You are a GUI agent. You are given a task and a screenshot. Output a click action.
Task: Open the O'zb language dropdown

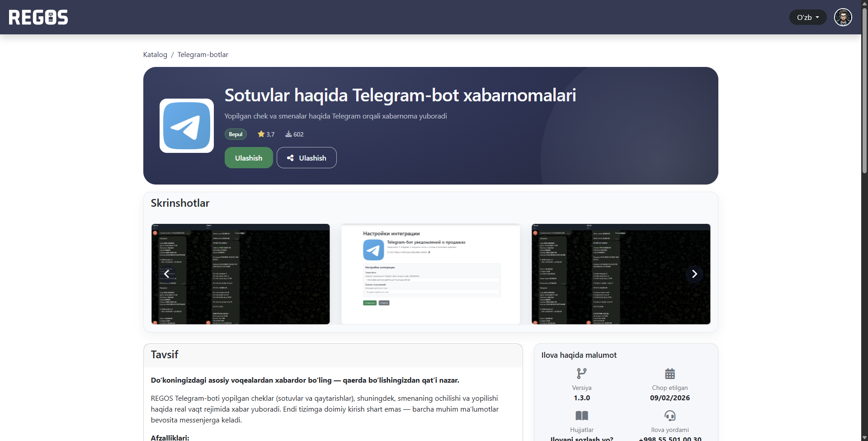point(808,17)
